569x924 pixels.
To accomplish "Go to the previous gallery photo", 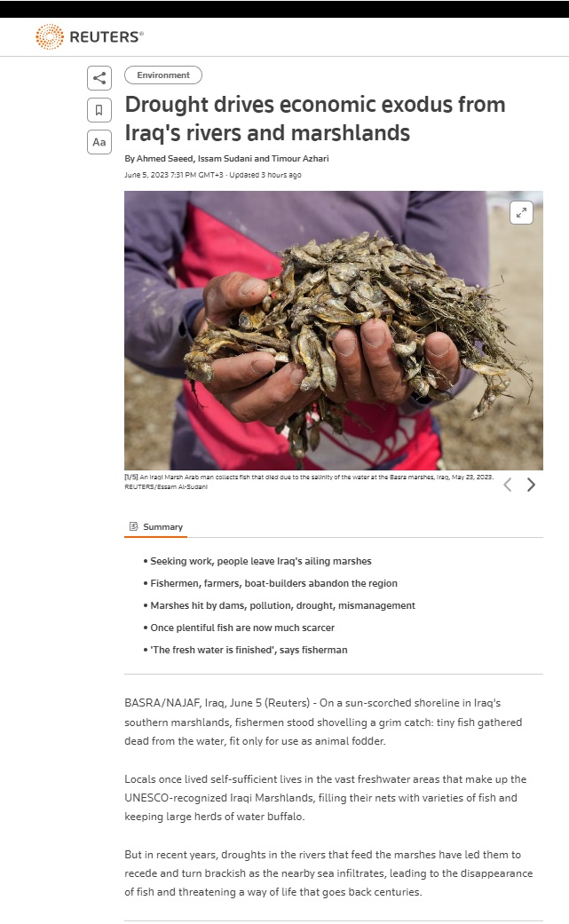I will tap(507, 485).
